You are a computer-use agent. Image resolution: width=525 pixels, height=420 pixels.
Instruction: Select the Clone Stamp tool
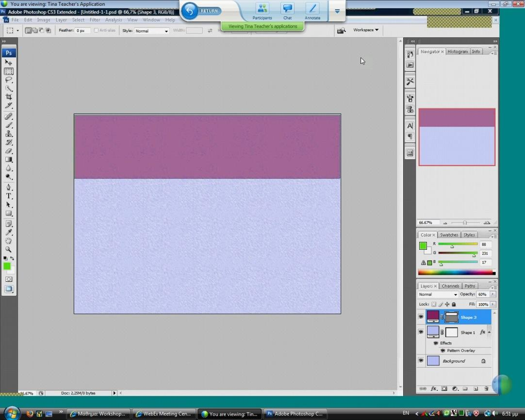[x=8, y=134]
